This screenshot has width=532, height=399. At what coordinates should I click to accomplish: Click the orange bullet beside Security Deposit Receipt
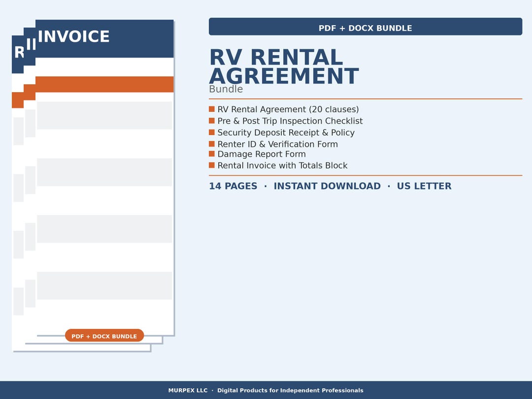click(212, 132)
